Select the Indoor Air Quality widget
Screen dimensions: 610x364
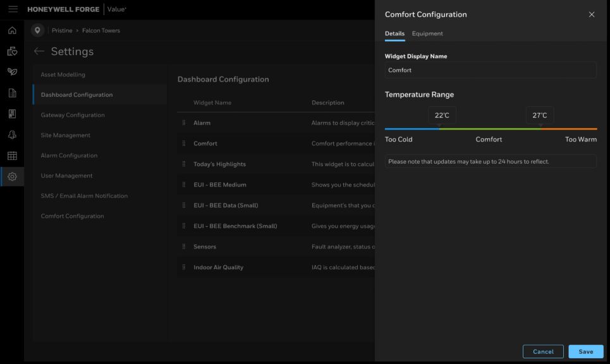(x=276, y=267)
